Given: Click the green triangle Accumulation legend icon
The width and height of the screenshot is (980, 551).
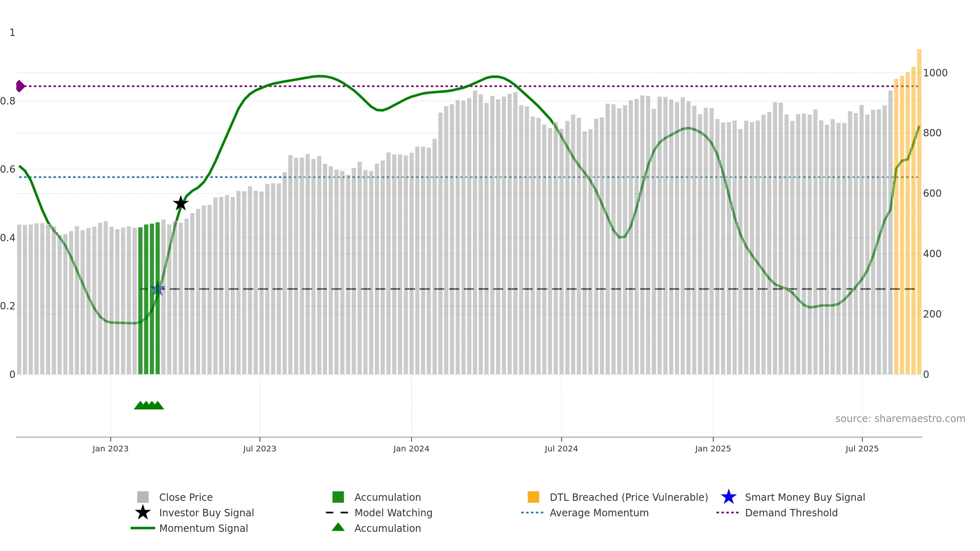Looking at the screenshot, I should (x=338, y=527).
